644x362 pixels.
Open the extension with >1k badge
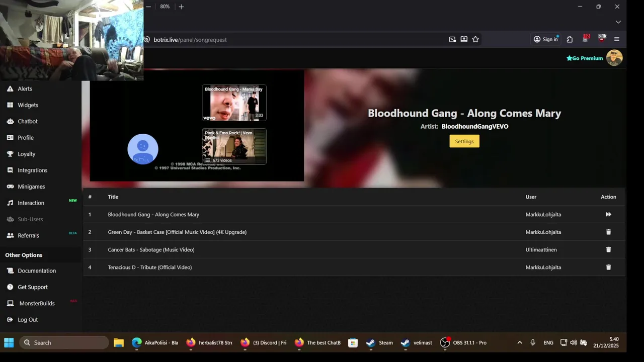pos(602,39)
